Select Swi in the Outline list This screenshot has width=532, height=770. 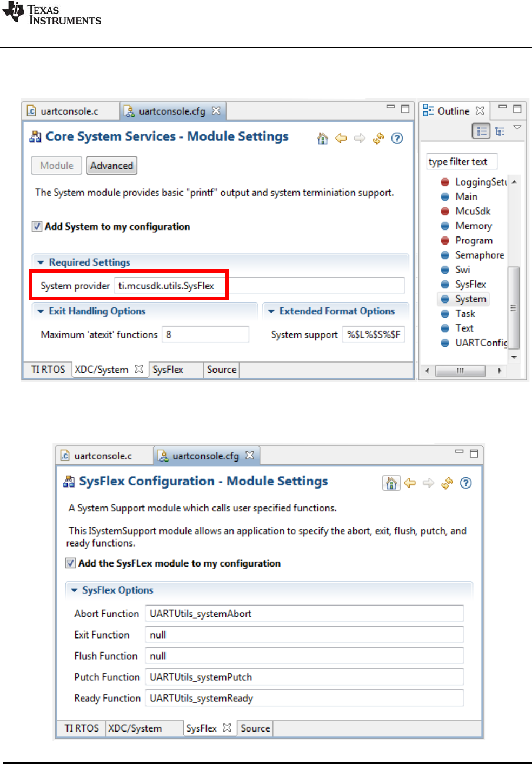[x=456, y=269]
